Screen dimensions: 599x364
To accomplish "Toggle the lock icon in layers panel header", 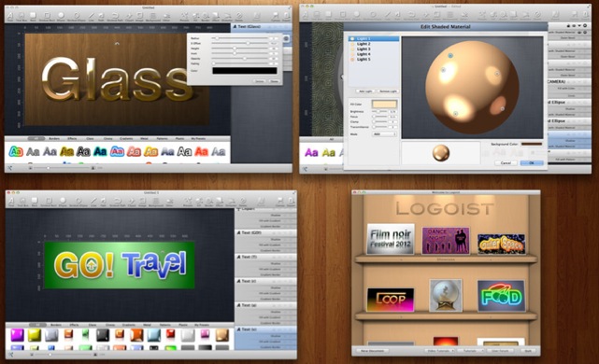I will pyautogui.click(x=568, y=25).
